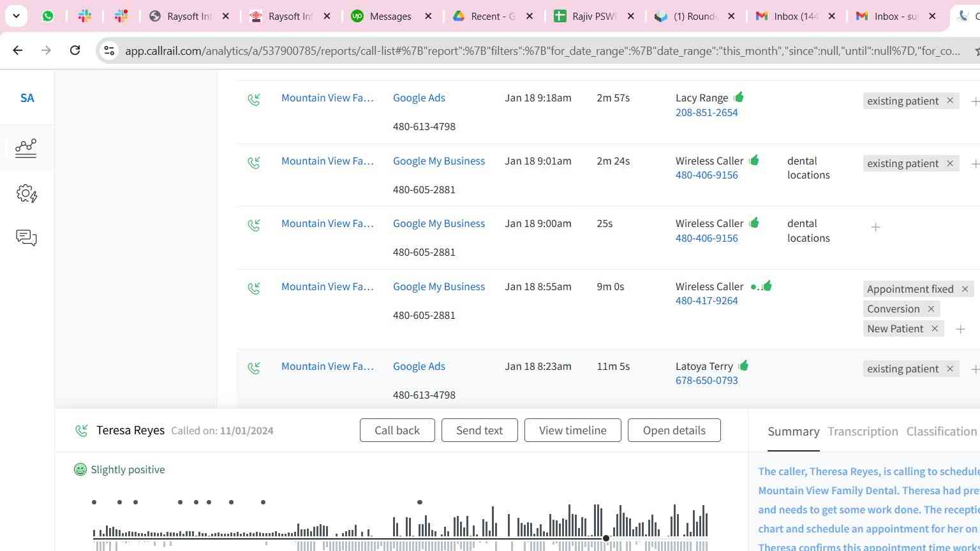This screenshot has width=980, height=551.
Task: Click inbound call icon for Jan 18 8:55am
Action: pyautogui.click(x=254, y=288)
